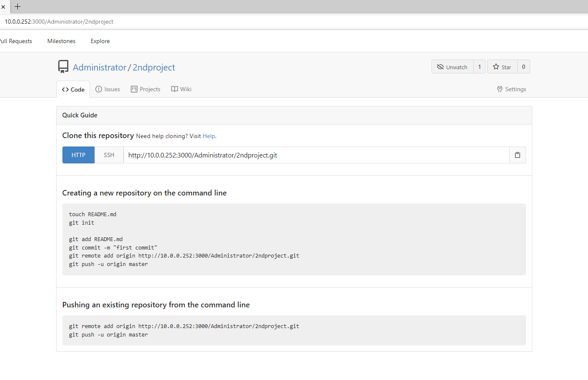This screenshot has width=588, height=380.
Task: Click the clone URL text field
Action: (316, 155)
